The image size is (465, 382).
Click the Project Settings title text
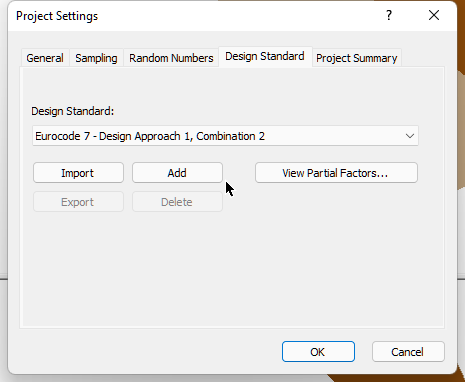[x=57, y=16]
